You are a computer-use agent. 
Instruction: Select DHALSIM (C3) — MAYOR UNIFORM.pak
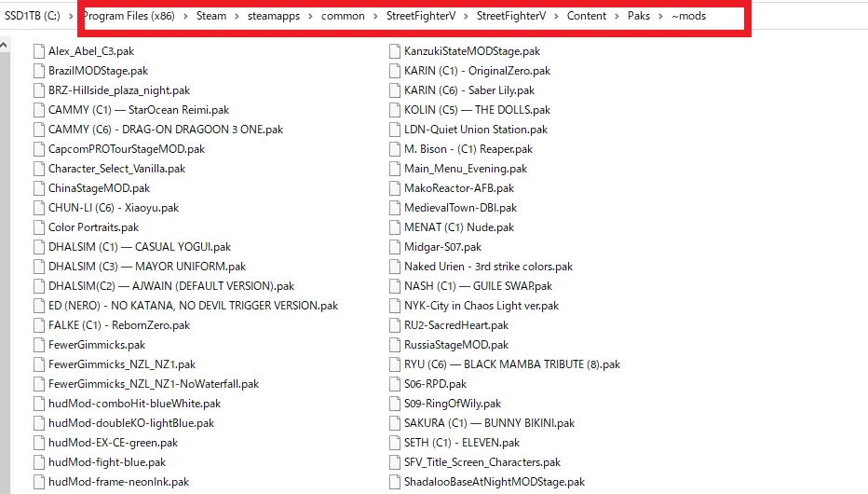click(x=140, y=267)
